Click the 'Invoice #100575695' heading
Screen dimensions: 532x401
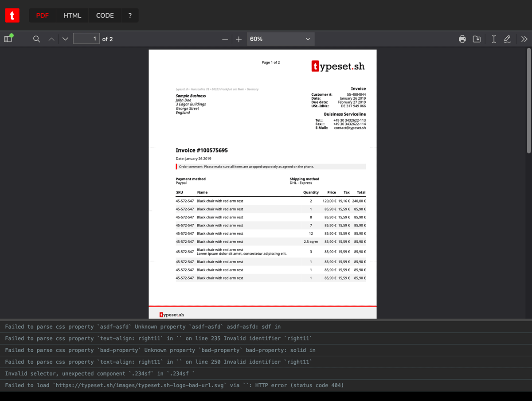pyautogui.click(x=202, y=150)
